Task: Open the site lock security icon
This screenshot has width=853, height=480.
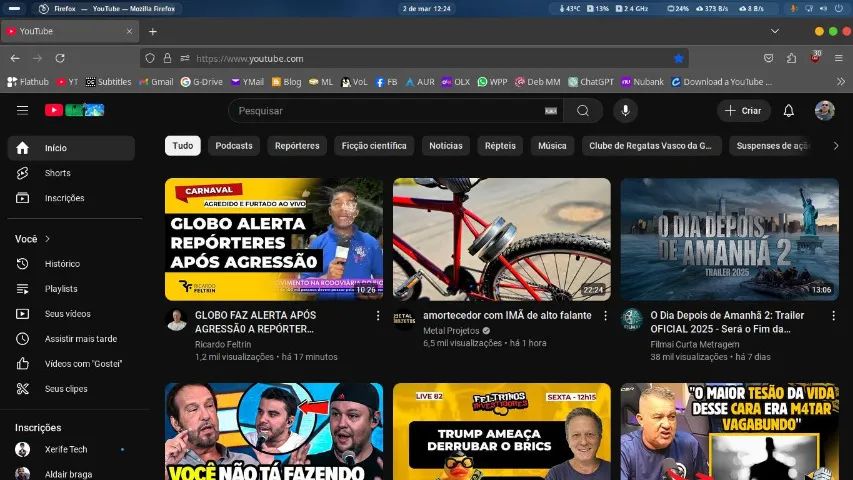Action: point(168,58)
